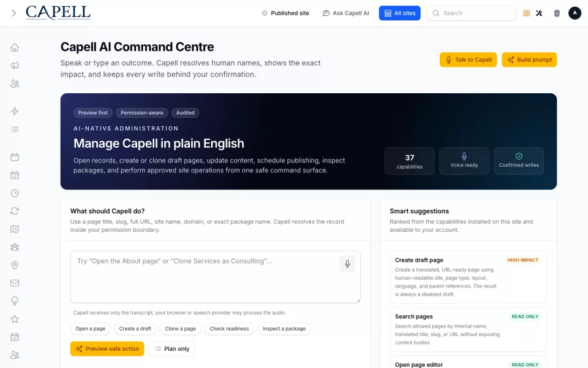
Task: Click the orange grid apps icon
Action: 527,13
